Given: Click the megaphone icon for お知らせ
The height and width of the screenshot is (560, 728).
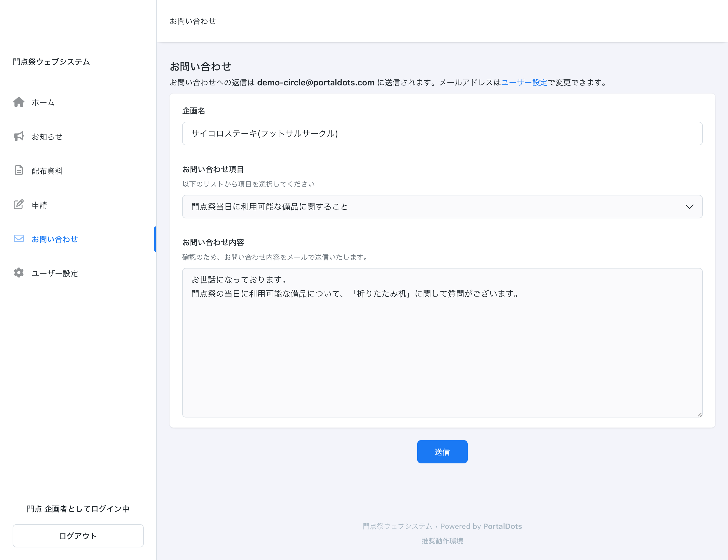Looking at the screenshot, I should 19,136.
